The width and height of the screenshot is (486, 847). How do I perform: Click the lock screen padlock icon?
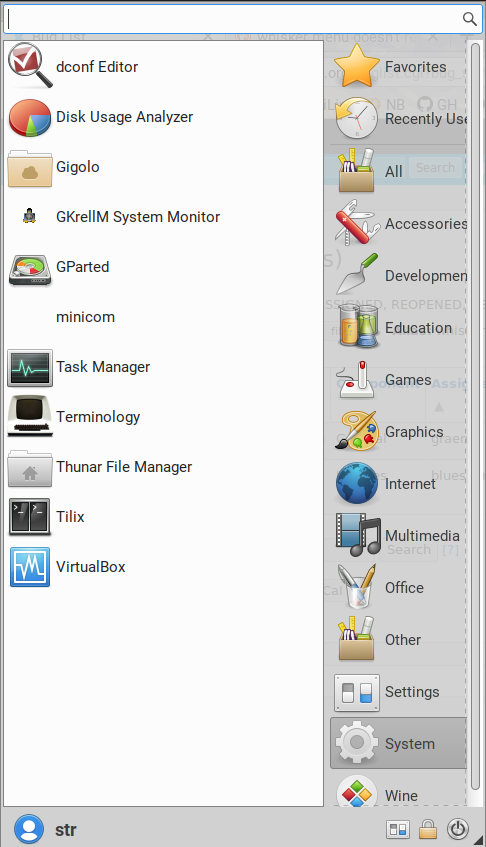coord(428,829)
